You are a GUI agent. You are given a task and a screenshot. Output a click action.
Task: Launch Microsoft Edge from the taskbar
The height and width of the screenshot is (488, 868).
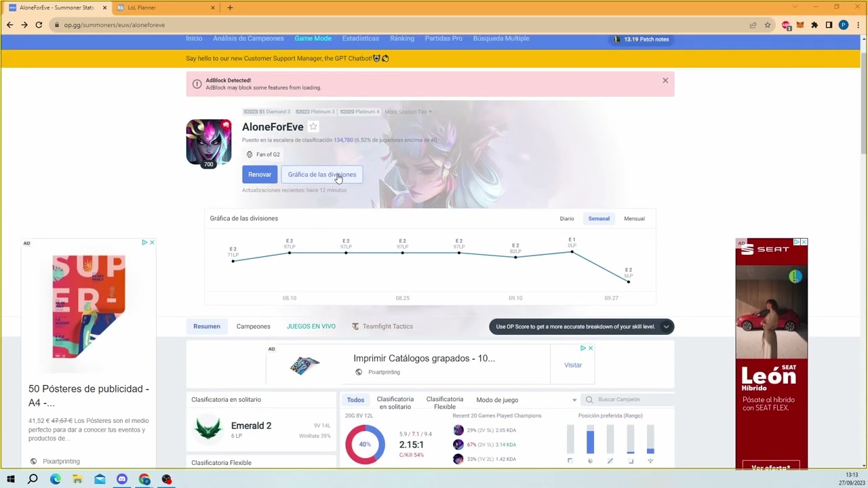56,479
